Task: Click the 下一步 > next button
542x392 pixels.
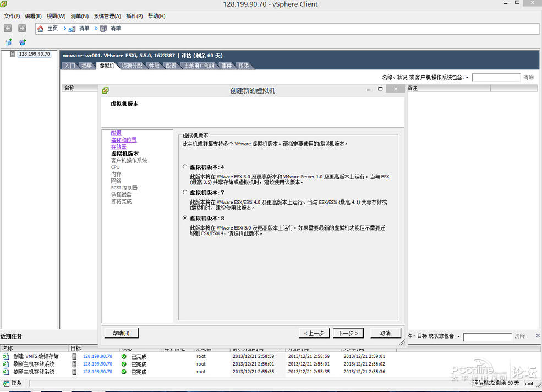Action: point(348,333)
